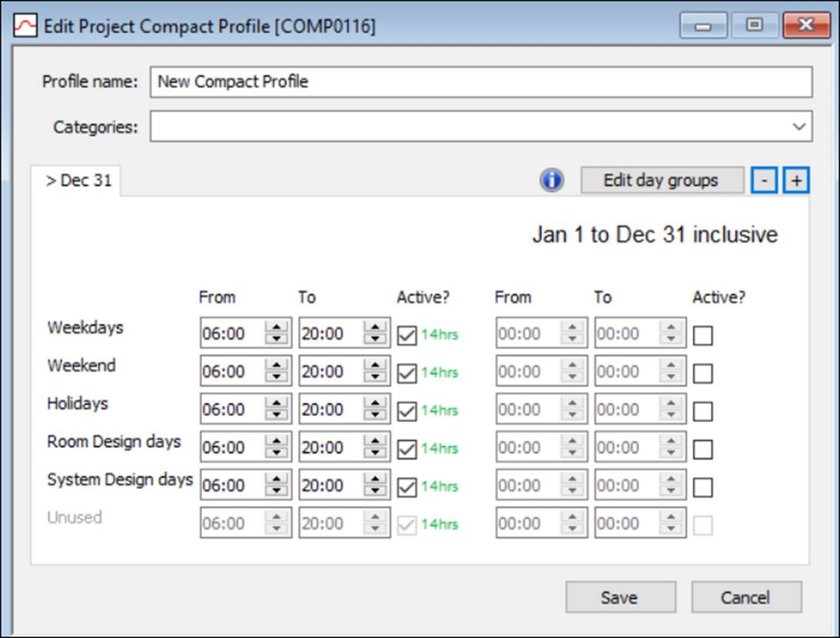Uncheck Room Design days first Active checkbox

tap(407, 450)
